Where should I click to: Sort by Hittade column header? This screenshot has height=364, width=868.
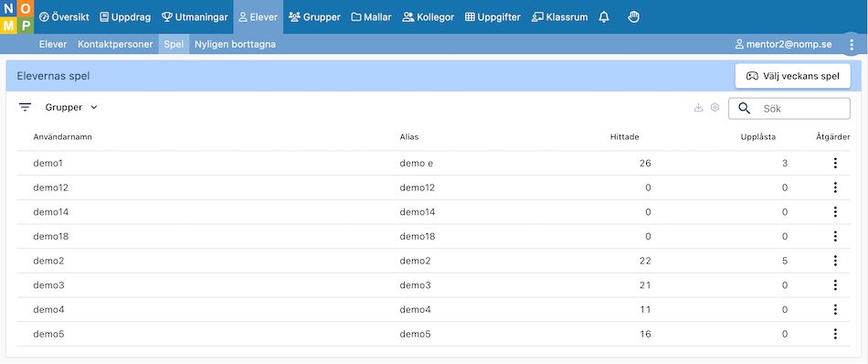pyautogui.click(x=624, y=137)
